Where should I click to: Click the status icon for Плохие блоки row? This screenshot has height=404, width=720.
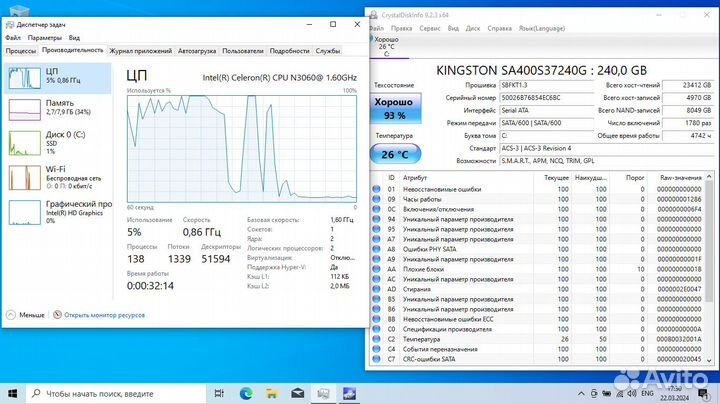[x=377, y=269]
